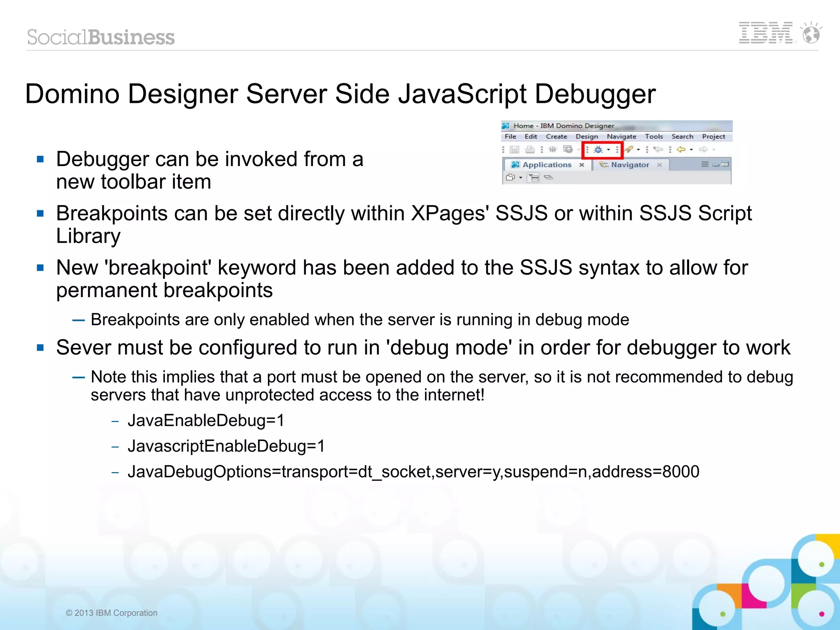
Task: Click the globe smarter planet icon near IBM logo
Action: [x=811, y=32]
